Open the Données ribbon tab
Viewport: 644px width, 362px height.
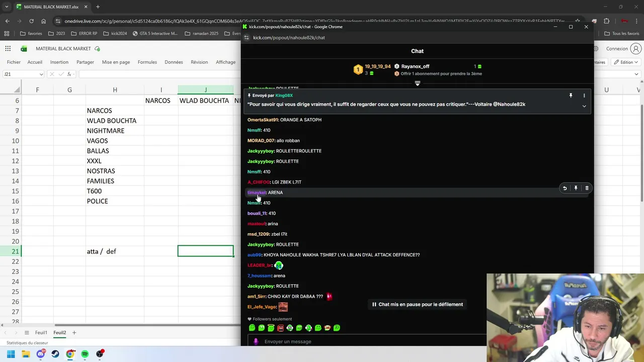coord(174,62)
